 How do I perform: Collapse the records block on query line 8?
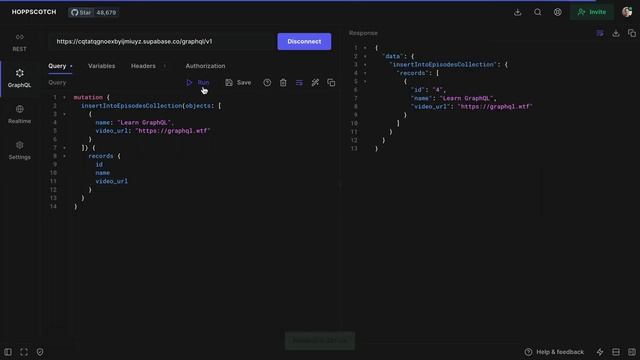click(x=64, y=156)
